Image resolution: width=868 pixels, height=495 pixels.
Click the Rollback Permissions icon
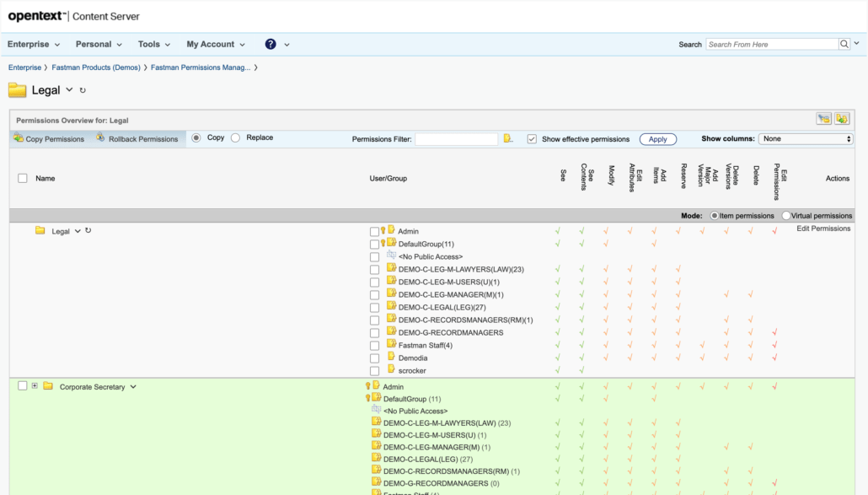[x=100, y=137]
